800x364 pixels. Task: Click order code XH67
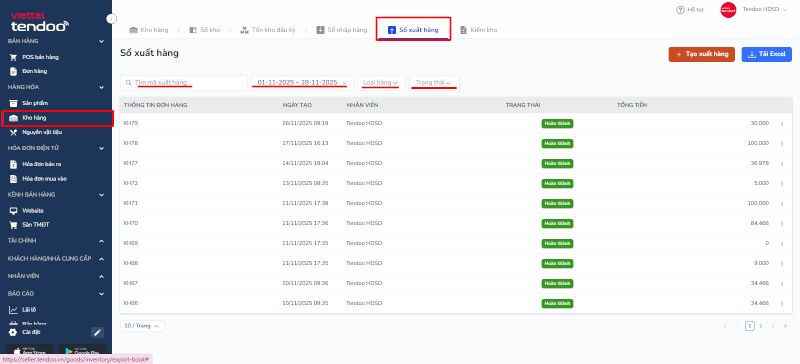pos(131,283)
